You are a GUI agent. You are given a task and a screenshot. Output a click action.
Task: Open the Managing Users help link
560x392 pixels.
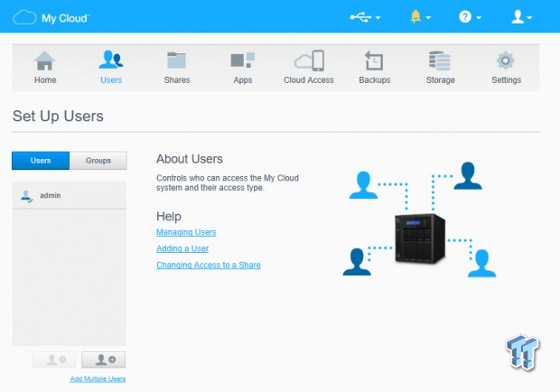coord(186,232)
